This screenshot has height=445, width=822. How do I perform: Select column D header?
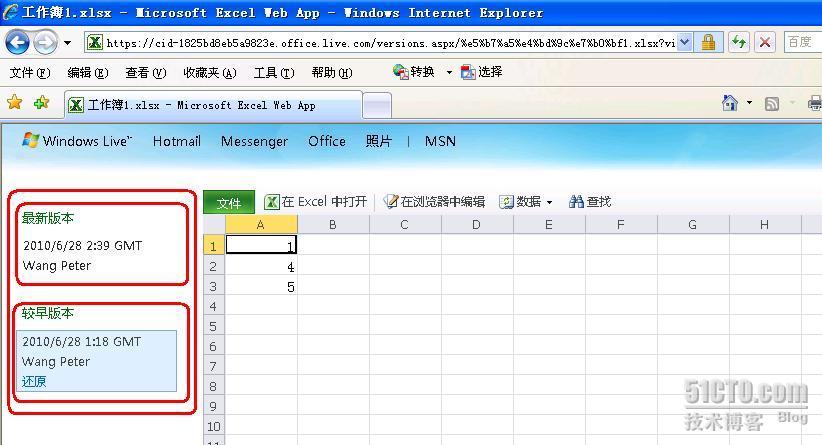click(x=477, y=225)
